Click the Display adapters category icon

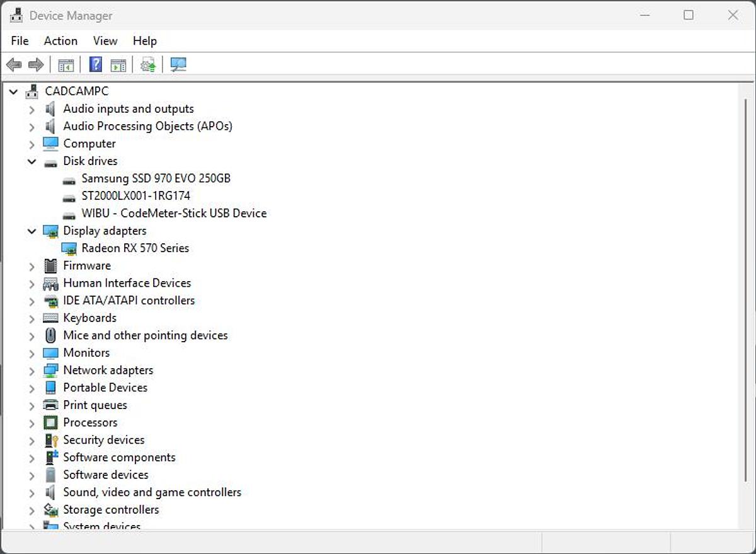coord(50,231)
